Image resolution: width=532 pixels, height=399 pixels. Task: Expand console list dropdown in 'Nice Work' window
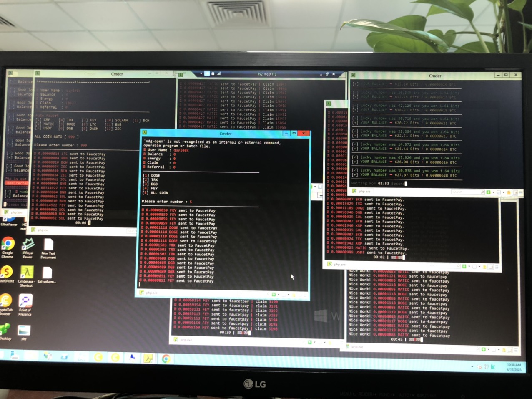498,350
